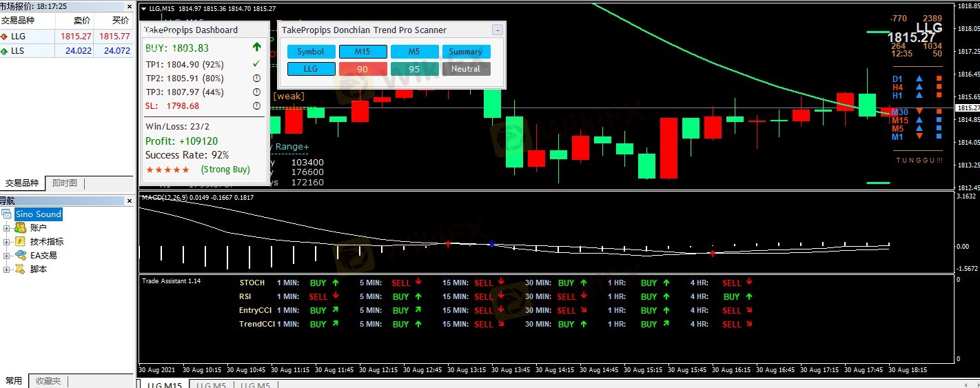The width and height of the screenshot is (980, 388).
Task: Click the 账户 (Accounts) icon in navigator
Action: pyautogui.click(x=20, y=228)
